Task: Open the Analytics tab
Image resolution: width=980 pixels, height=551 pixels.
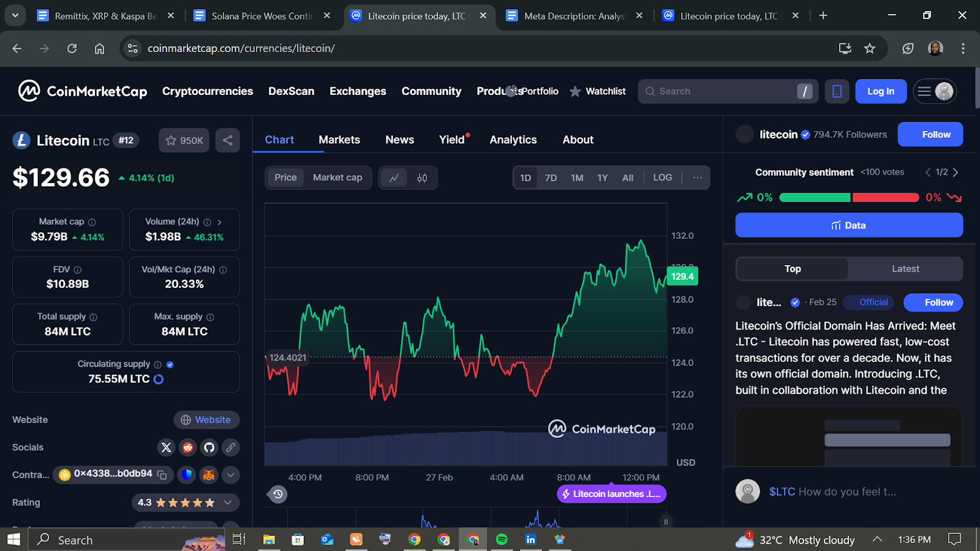Action: coord(513,140)
